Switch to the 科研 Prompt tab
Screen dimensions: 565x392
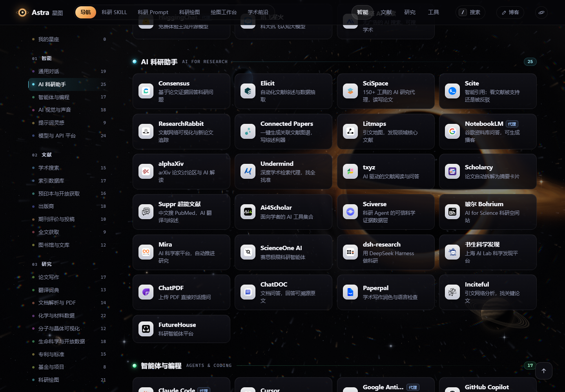tap(153, 13)
